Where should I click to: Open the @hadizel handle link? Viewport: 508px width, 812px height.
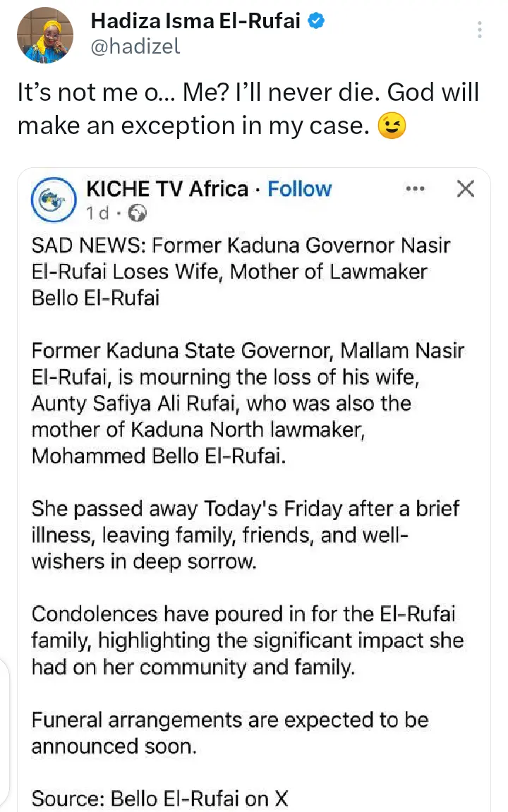click(135, 46)
